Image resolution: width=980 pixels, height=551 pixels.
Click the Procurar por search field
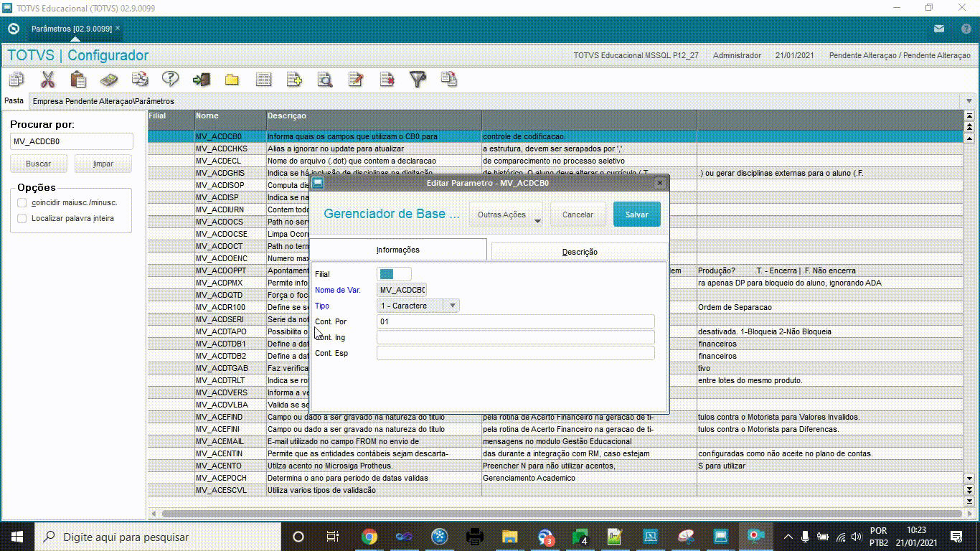(x=72, y=141)
